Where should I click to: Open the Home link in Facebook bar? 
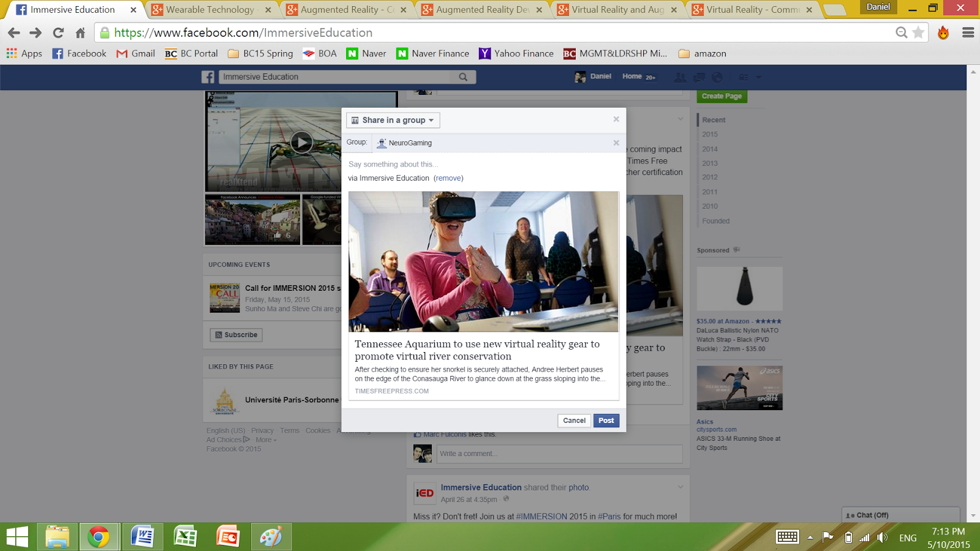632,77
